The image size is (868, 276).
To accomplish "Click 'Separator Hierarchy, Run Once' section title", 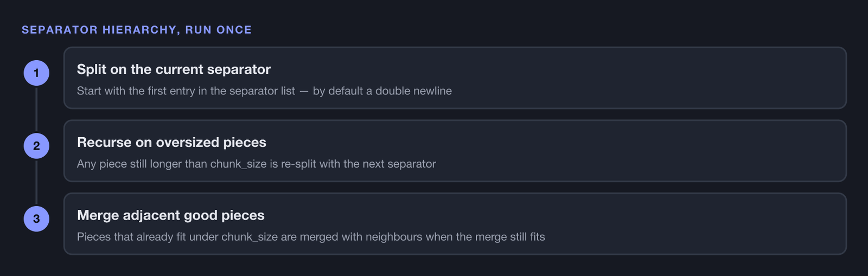I will [137, 30].
